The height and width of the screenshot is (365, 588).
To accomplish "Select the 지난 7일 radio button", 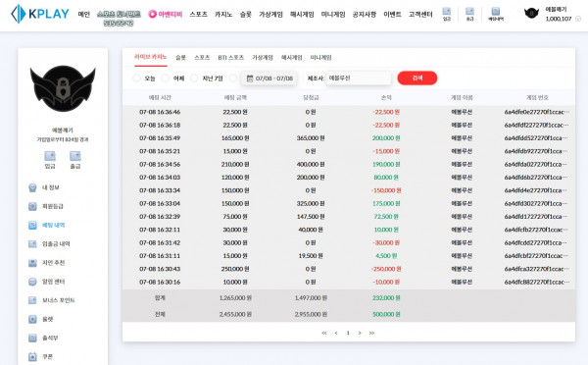I will tap(194, 78).
